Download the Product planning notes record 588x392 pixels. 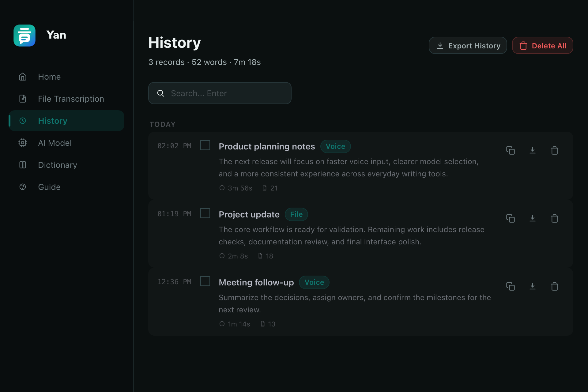(x=533, y=150)
